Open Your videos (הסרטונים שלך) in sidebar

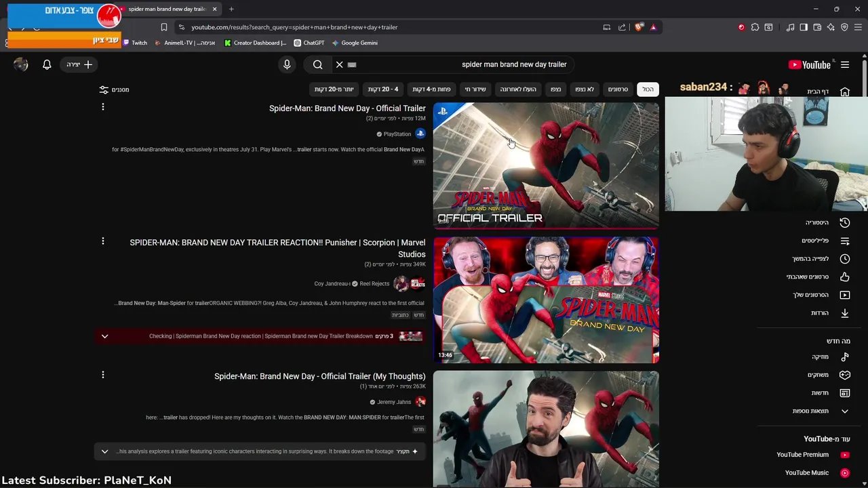click(821, 295)
